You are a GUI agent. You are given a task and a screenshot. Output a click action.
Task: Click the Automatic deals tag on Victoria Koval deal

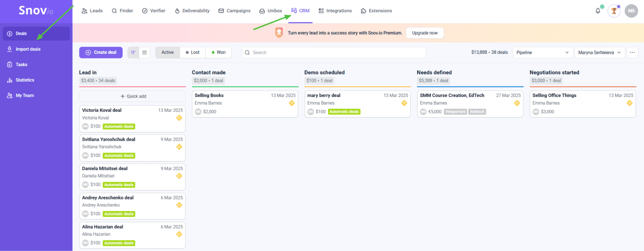(119, 126)
